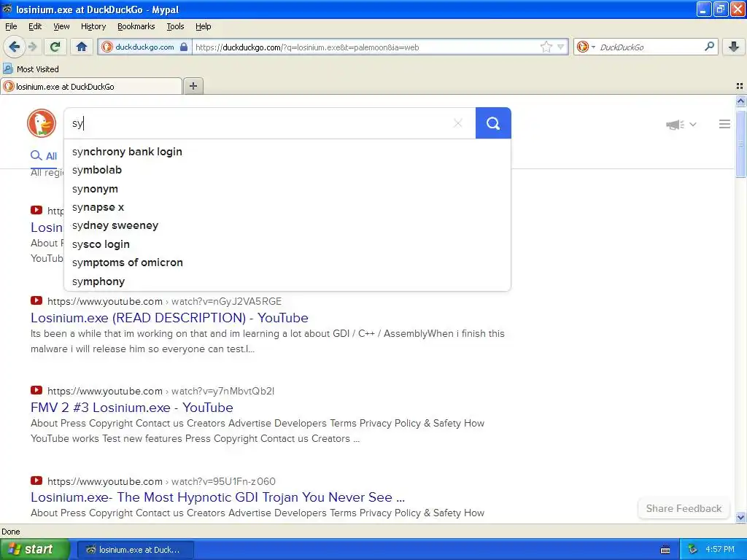Click the system tray icon beside the clock

click(692, 550)
